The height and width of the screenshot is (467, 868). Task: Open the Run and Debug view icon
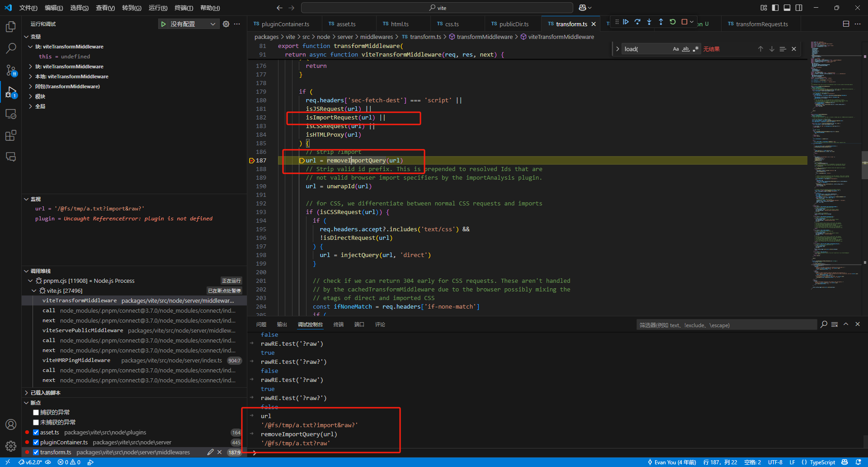[11, 92]
